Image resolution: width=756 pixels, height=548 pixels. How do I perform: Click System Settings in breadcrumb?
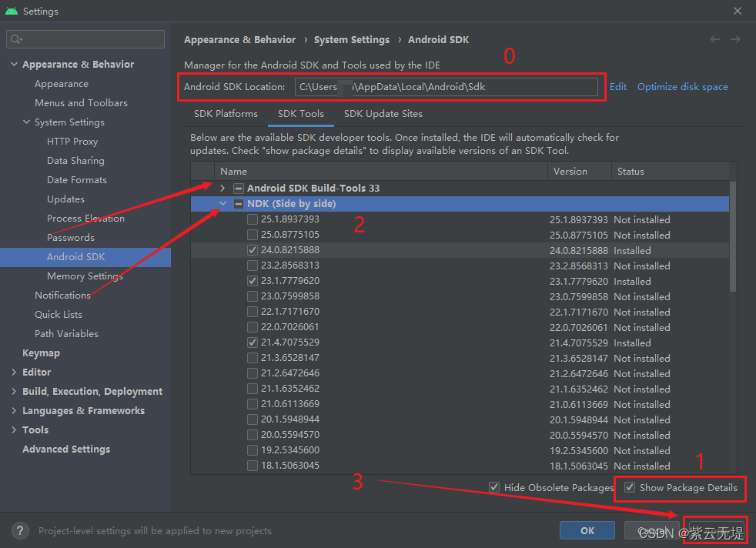click(352, 40)
